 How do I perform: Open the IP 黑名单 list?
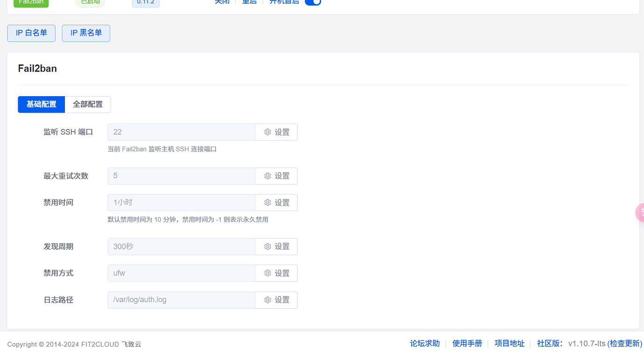[x=86, y=33]
